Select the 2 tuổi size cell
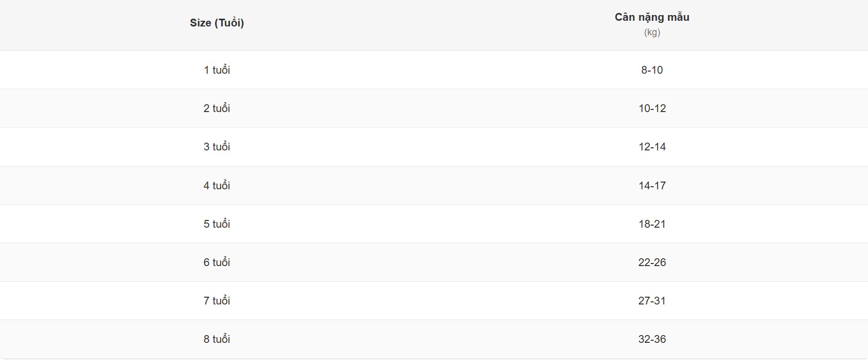The image size is (868, 361). pos(217,108)
